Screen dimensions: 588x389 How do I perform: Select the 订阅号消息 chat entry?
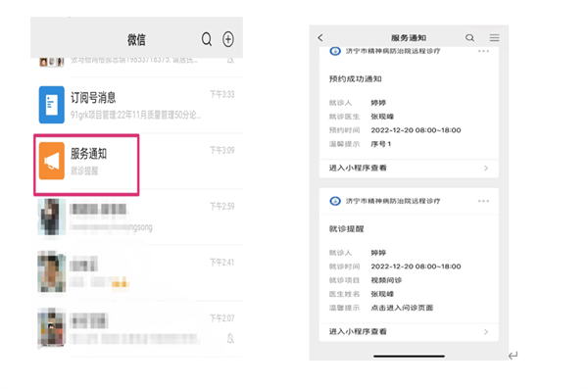tap(137, 105)
